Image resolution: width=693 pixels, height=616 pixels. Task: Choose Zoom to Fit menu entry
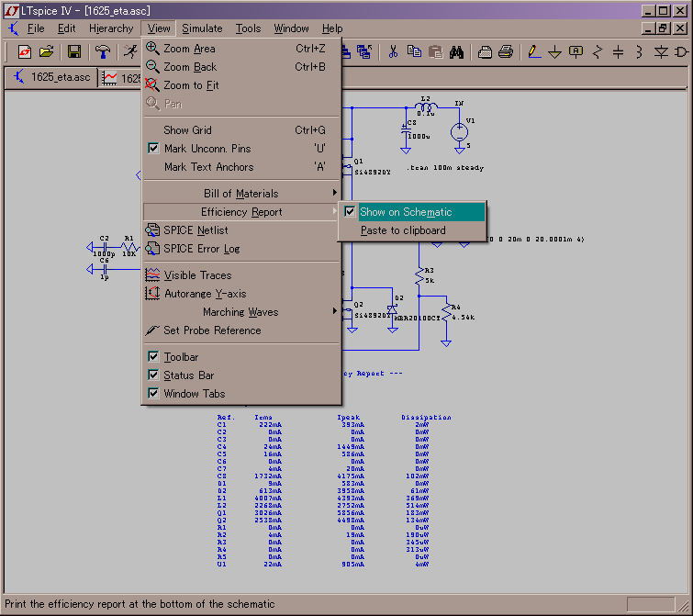click(241, 85)
